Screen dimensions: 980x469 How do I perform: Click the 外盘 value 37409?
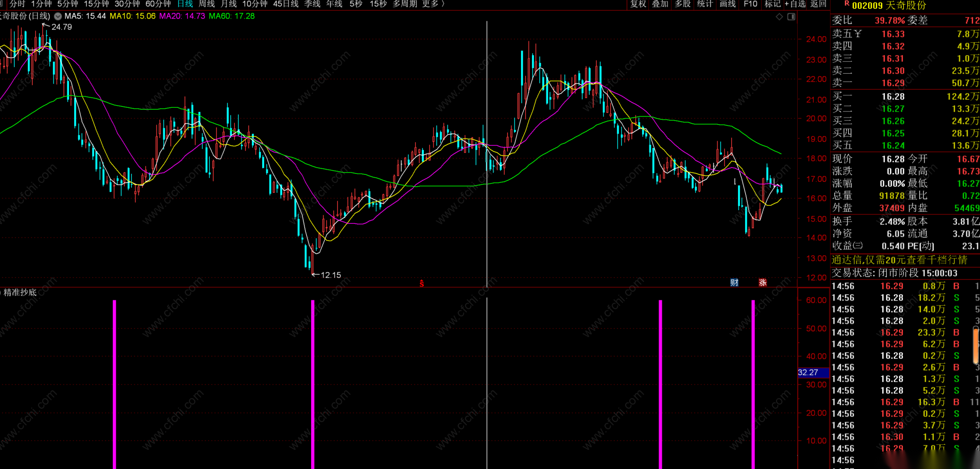pos(891,208)
